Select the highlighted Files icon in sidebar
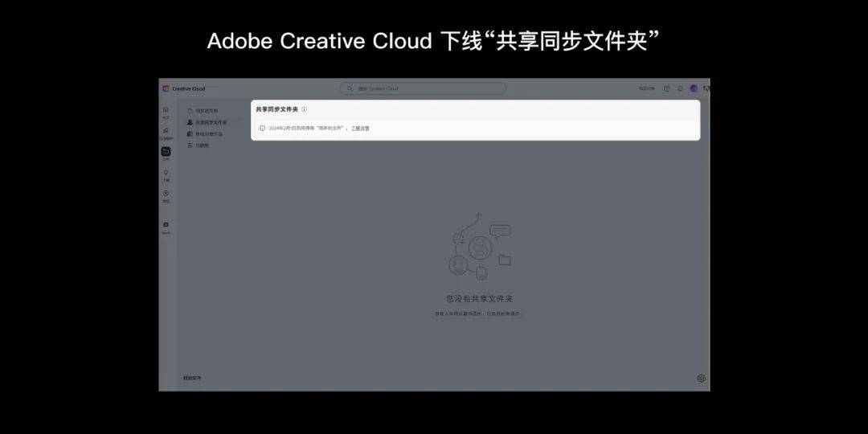This screenshot has width=868, height=434. (x=166, y=151)
